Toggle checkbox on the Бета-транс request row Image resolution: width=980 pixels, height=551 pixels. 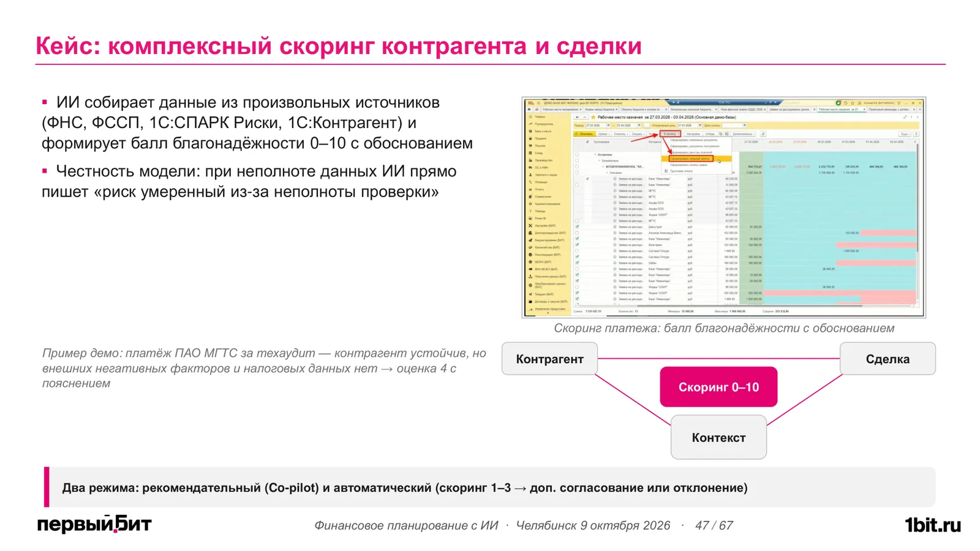(x=577, y=244)
